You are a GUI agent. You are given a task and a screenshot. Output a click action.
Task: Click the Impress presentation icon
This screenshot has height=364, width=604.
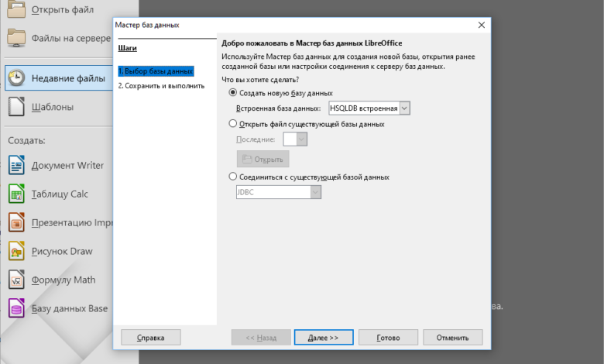[x=17, y=222]
